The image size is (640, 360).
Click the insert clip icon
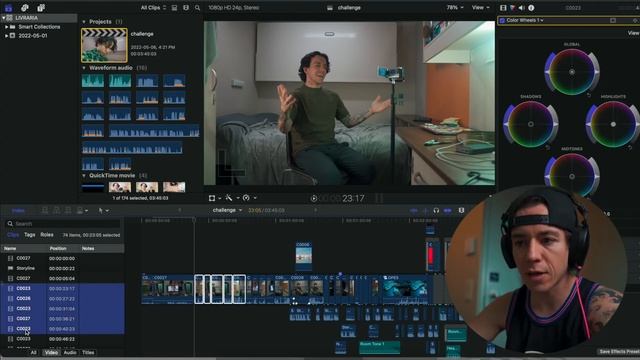[56, 210]
